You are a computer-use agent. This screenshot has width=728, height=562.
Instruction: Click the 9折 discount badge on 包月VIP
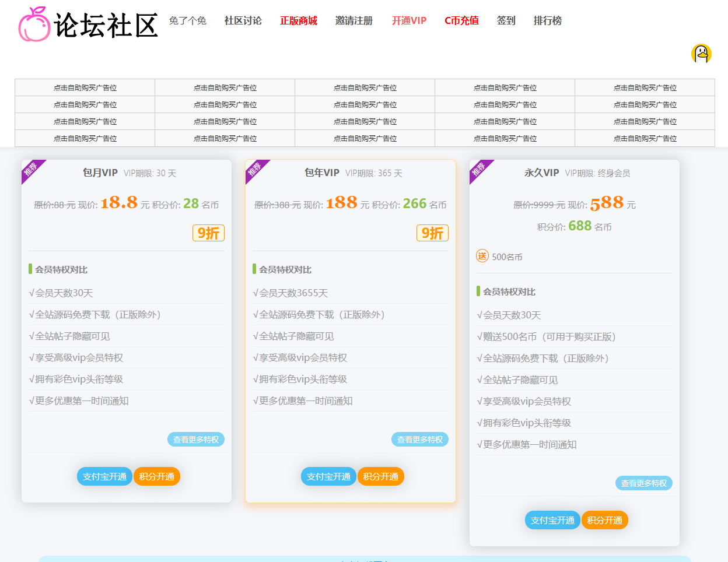[208, 233]
